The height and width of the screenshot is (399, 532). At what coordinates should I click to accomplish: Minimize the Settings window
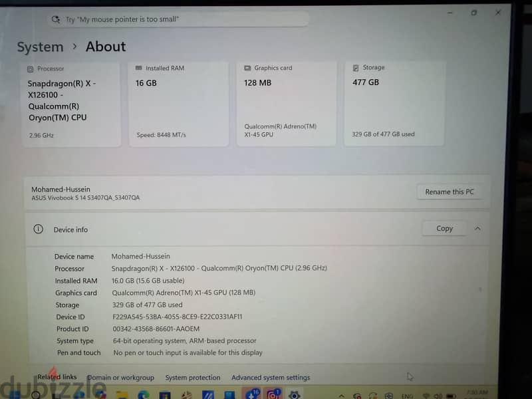pos(450,13)
